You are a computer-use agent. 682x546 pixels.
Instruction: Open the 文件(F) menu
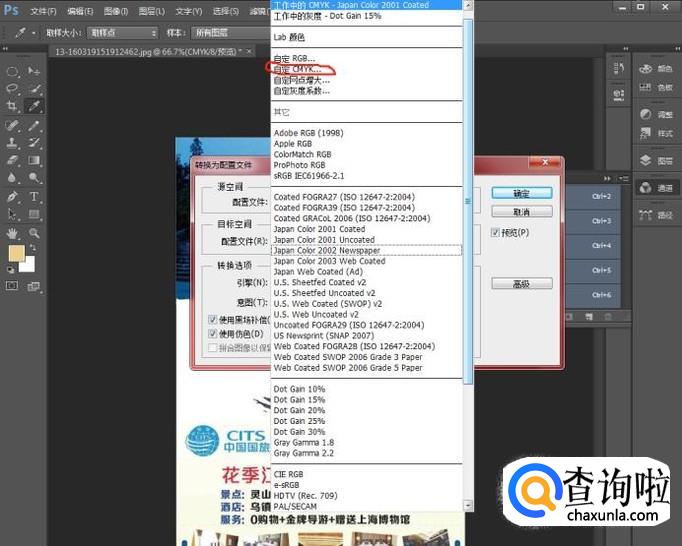tap(43, 11)
